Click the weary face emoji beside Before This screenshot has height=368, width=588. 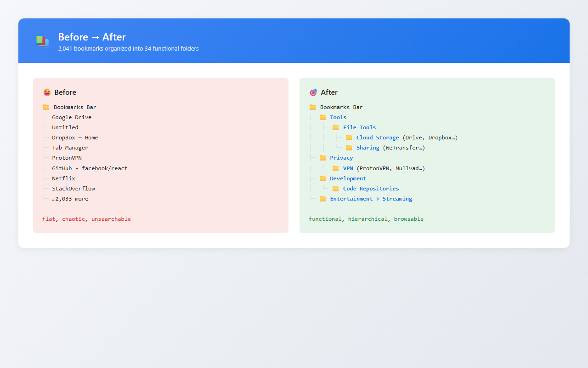pos(47,92)
